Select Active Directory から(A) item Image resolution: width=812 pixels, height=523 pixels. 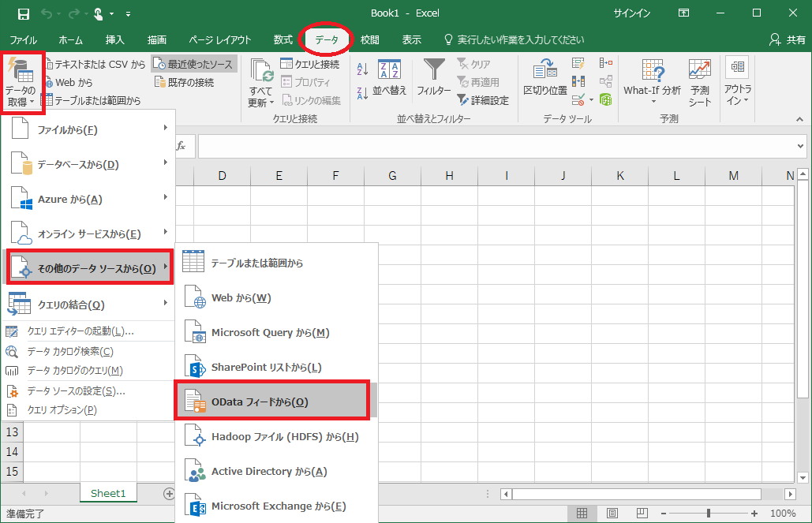276,471
